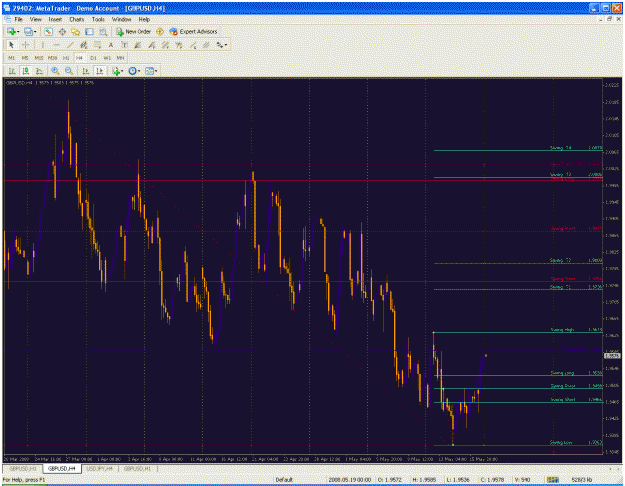Select the D1 timeframe
The height and width of the screenshot is (486, 625).
click(x=93, y=58)
